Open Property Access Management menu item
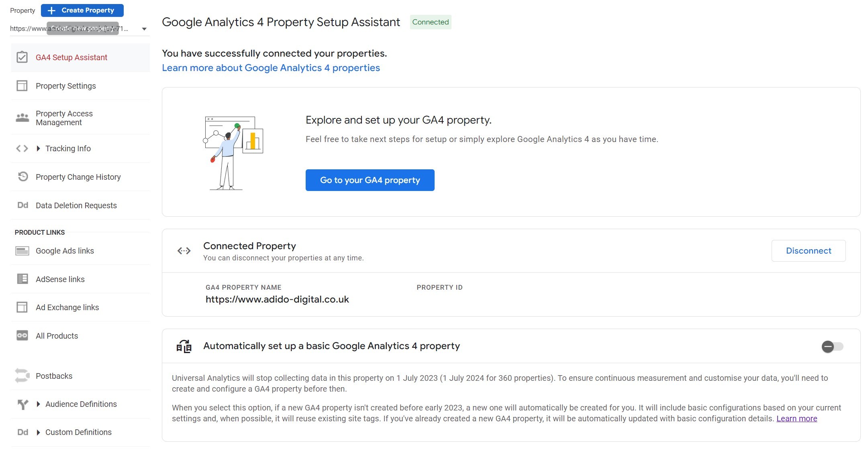Viewport: 868px width, 453px height. 80,118
